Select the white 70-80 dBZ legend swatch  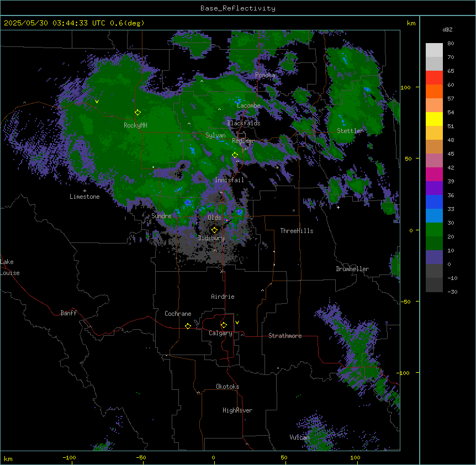pyautogui.click(x=434, y=50)
